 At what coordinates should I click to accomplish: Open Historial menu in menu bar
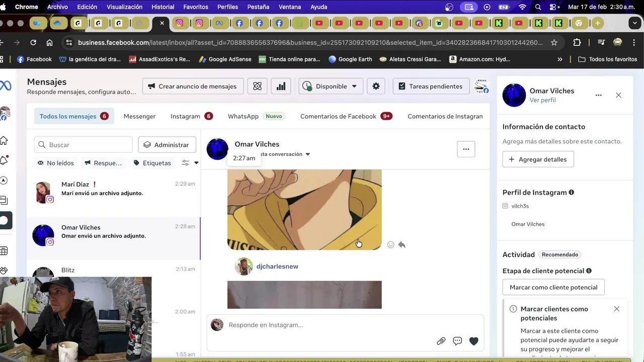tap(163, 7)
